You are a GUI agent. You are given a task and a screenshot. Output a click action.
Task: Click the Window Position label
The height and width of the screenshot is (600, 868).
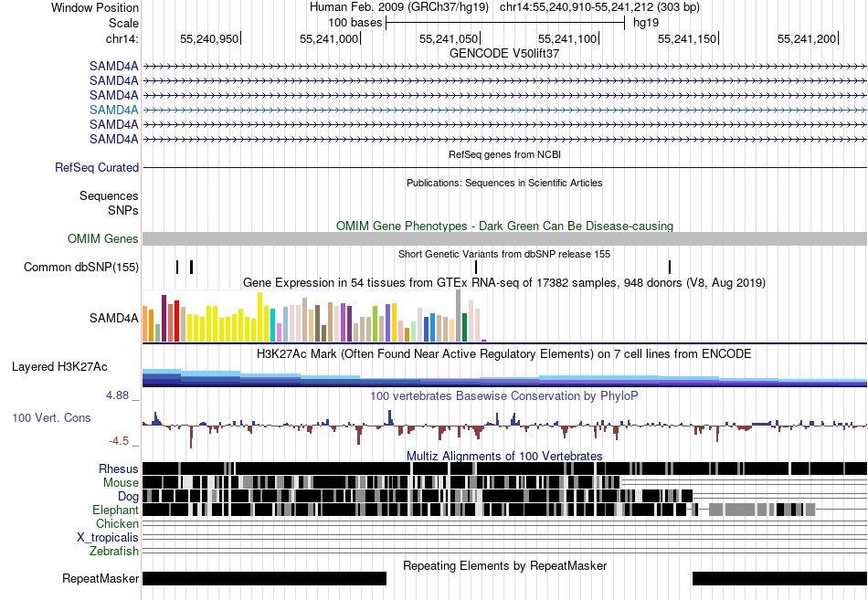click(x=95, y=7)
